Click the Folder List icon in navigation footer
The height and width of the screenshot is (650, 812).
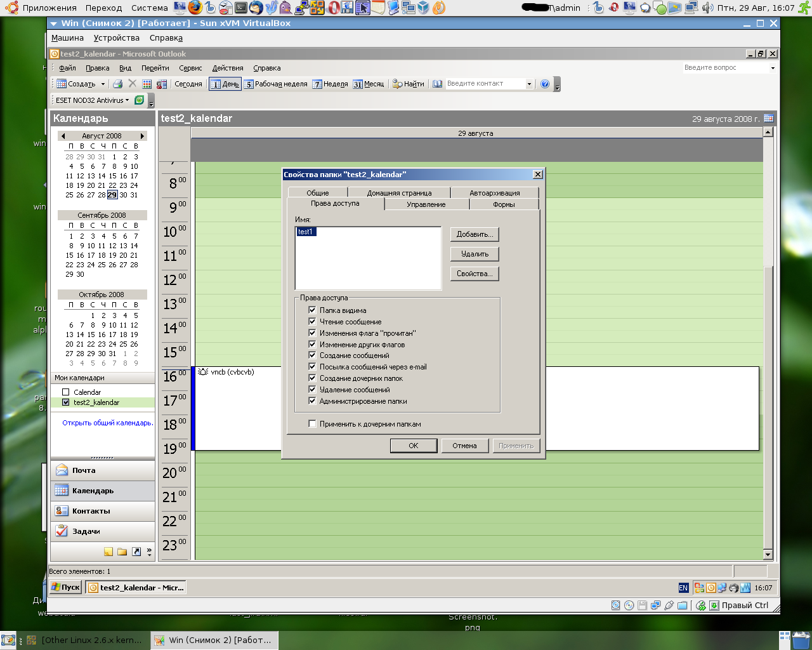[x=122, y=552]
